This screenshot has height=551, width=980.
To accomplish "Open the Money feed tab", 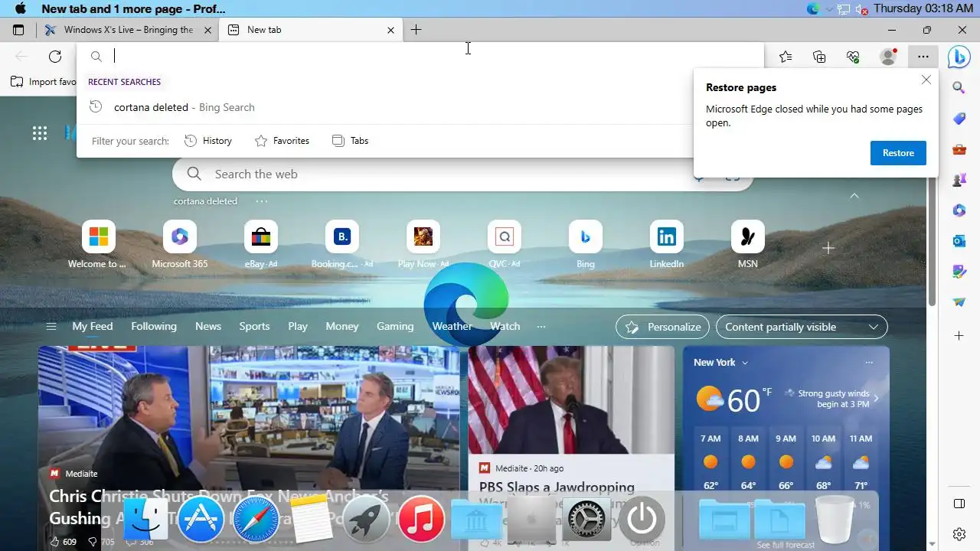I will coord(342,326).
